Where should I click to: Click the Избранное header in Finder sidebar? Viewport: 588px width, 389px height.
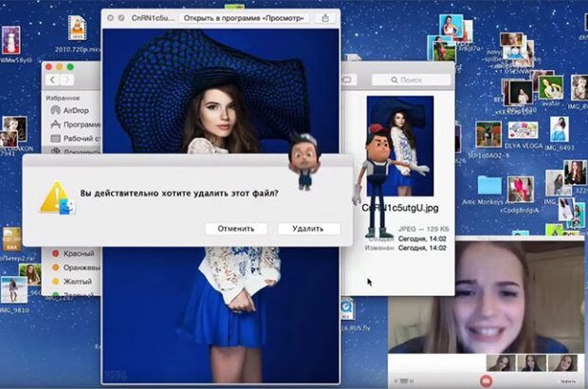pyautogui.click(x=63, y=98)
